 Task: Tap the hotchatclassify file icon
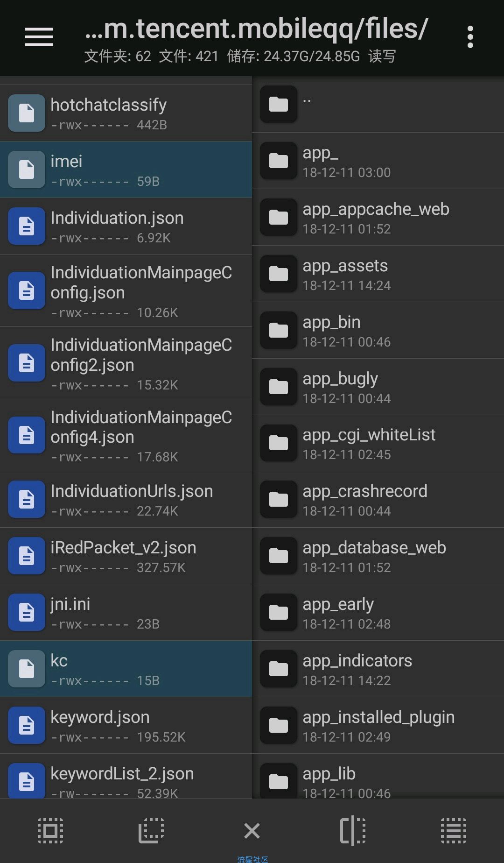click(27, 113)
